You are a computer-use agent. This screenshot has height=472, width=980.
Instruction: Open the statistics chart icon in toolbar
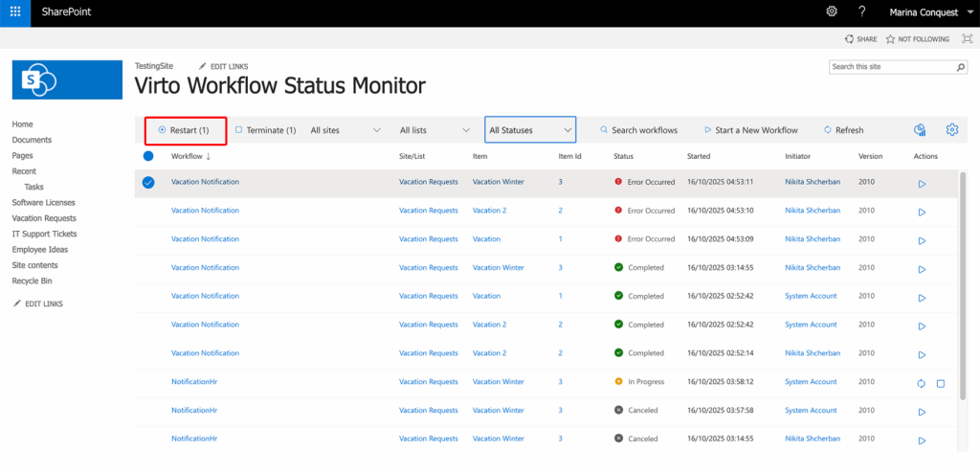pos(920,130)
